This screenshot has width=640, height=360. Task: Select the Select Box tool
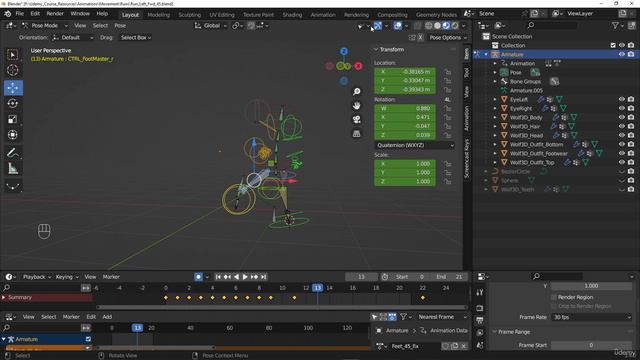(13, 55)
